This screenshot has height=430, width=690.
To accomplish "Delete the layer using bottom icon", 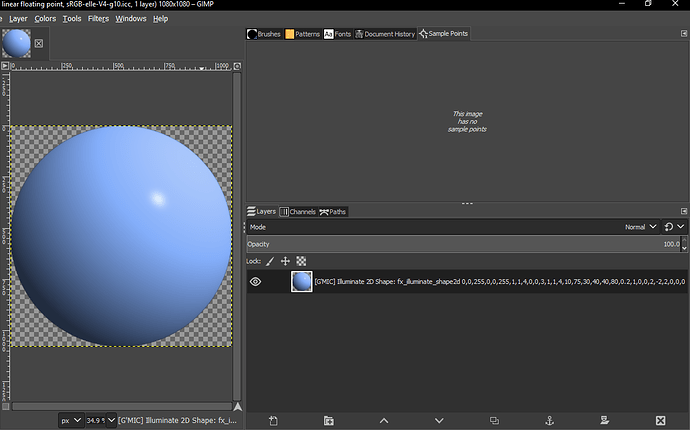I will click(x=660, y=420).
